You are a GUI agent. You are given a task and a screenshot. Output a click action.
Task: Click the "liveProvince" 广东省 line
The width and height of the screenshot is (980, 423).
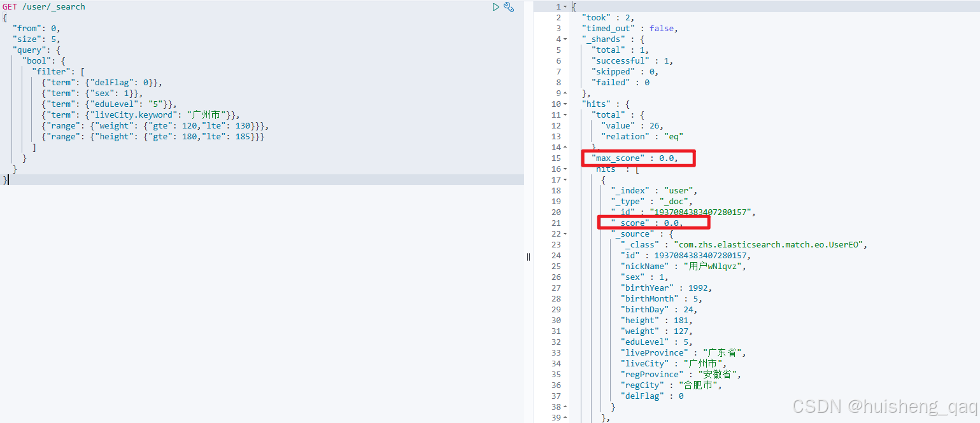pyautogui.click(x=683, y=353)
